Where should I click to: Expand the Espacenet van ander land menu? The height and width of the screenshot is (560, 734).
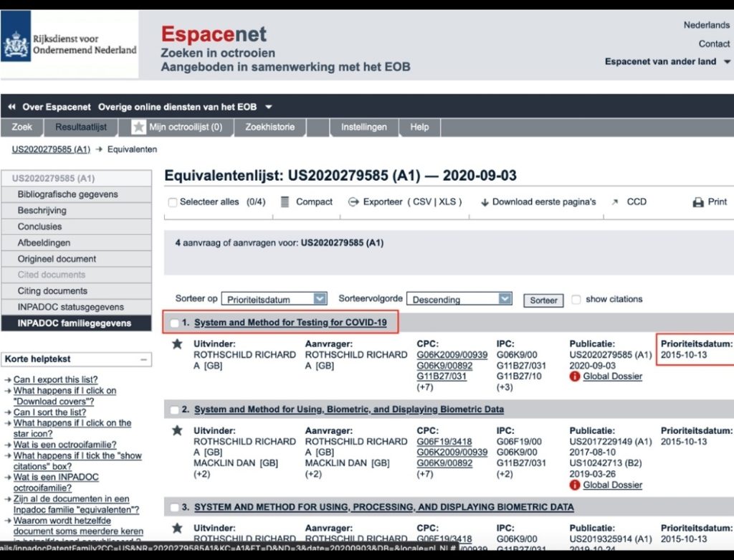(727, 62)
